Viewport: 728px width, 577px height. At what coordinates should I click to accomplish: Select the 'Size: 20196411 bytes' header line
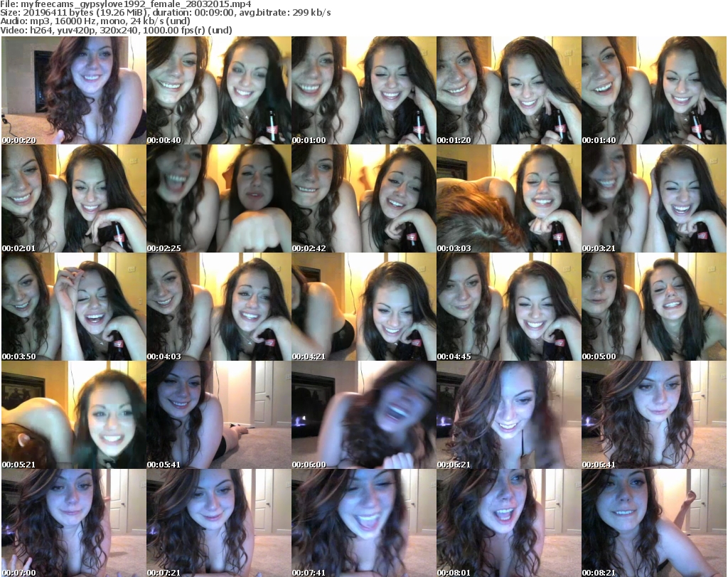click(x=166, y=13)
